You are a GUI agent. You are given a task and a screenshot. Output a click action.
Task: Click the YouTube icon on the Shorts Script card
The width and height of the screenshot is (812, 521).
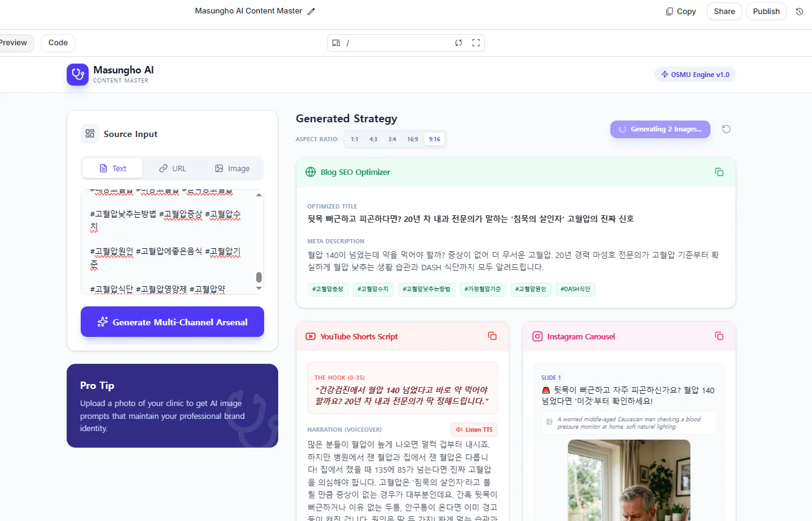coord(311,336)
